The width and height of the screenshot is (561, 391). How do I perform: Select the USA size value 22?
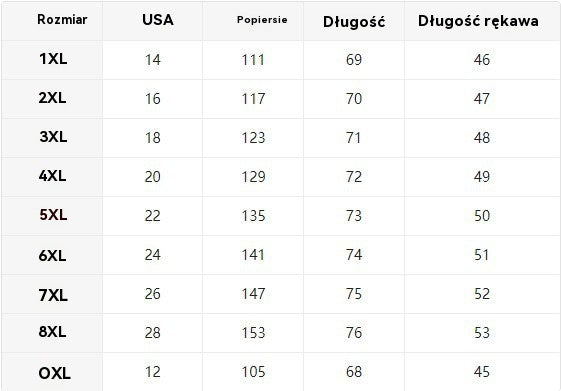coord(152,216)
